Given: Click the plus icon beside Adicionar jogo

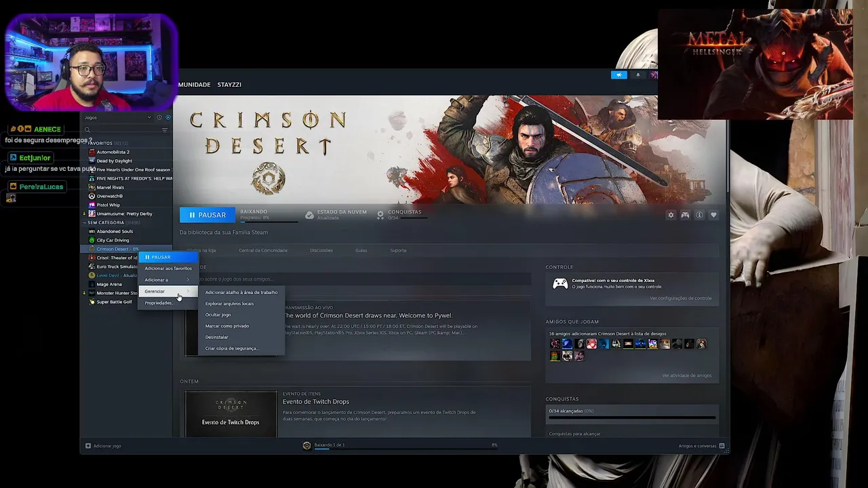Looking at the screenshot, I should [x=88, y=445].
